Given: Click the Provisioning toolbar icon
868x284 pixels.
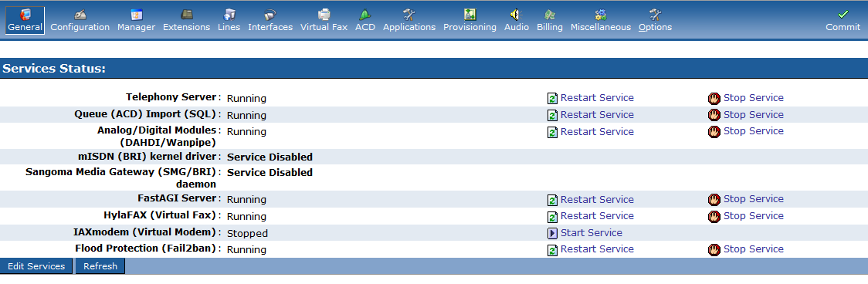Looking at the screenshot, I should (x=470, y=14).
